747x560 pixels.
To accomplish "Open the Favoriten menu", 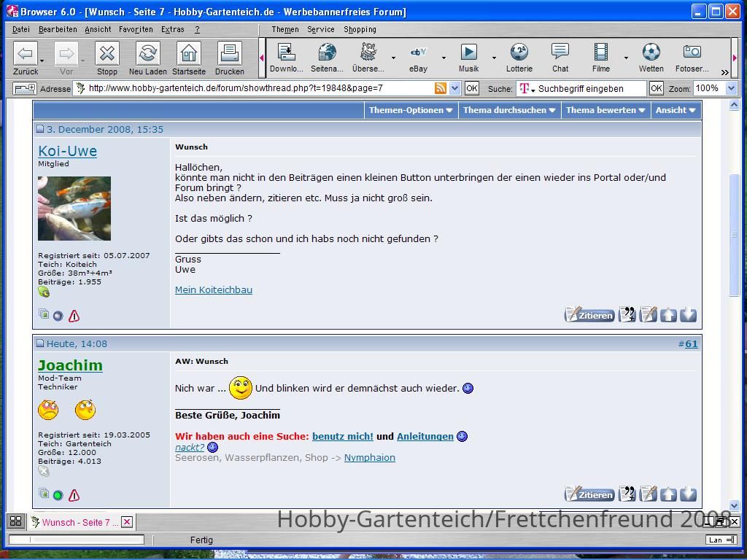I will pos(136,29).
